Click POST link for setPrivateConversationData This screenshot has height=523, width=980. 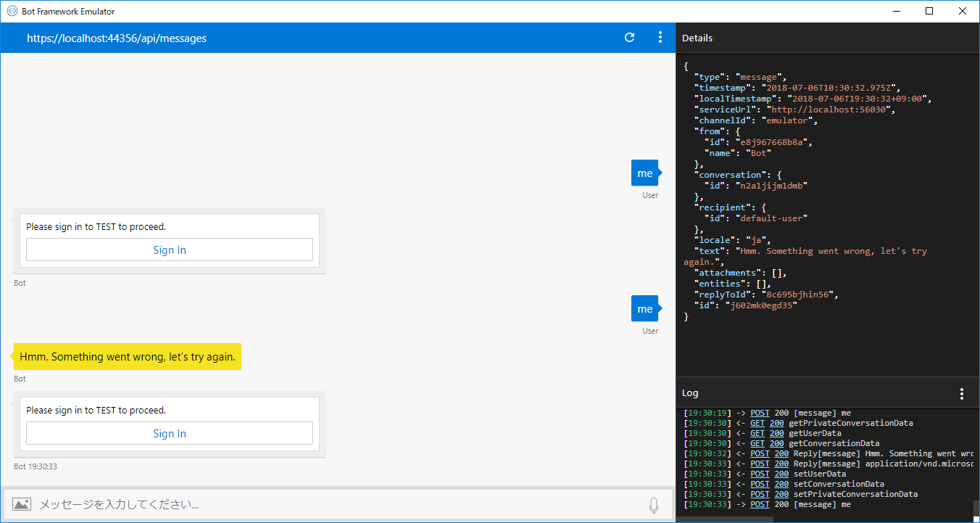[x=760, y=494]
